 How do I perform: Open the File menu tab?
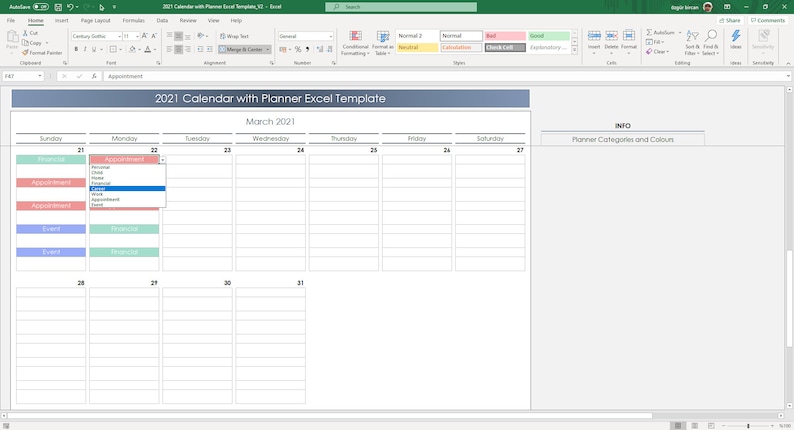(11, 20)
